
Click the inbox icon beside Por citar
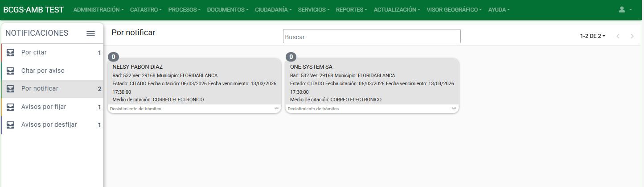coord(11,53)
